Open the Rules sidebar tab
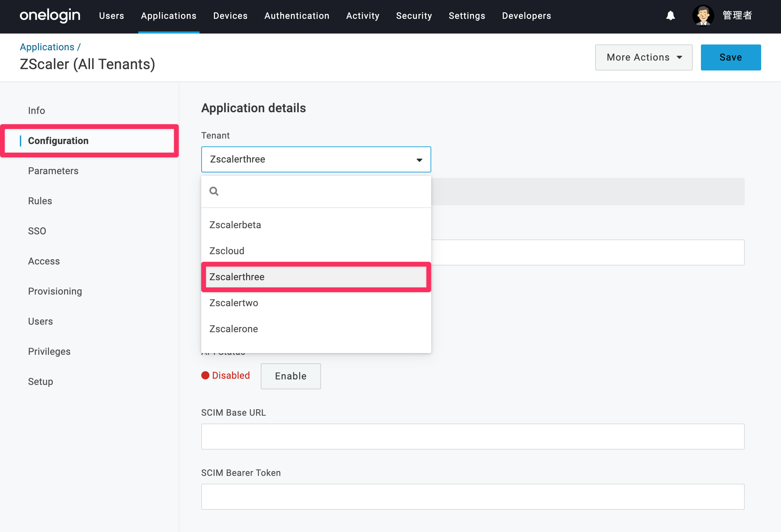 coord(40,201)
